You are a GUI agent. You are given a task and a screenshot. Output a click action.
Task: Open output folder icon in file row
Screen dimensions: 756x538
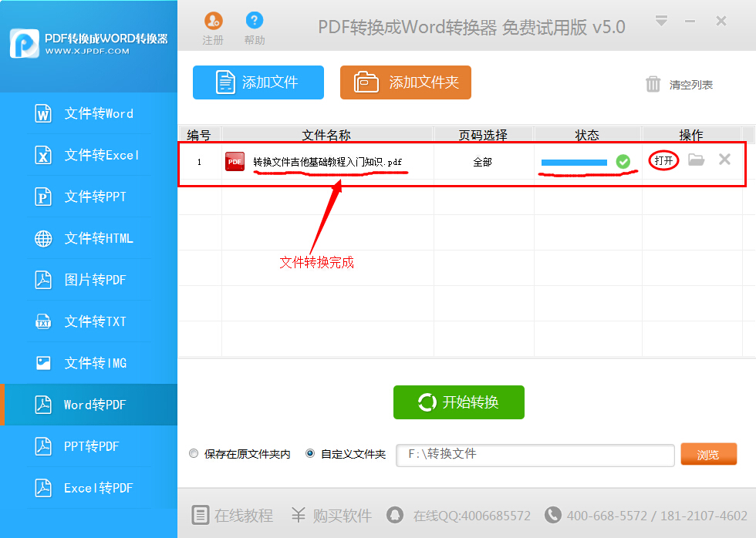pos(696,160)
